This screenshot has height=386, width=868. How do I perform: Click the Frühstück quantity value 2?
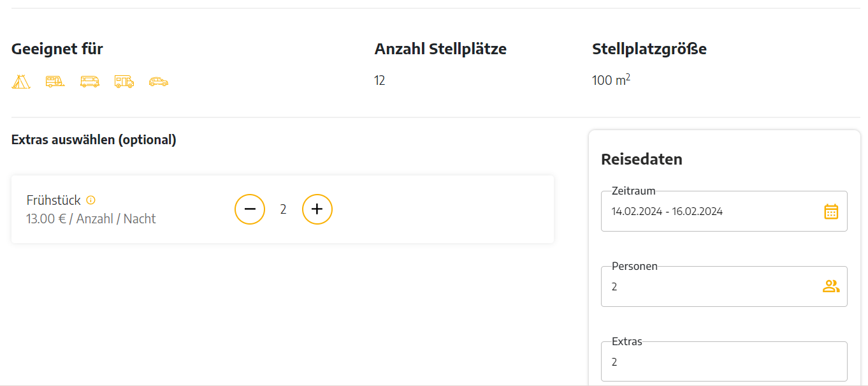click(284, 209)
